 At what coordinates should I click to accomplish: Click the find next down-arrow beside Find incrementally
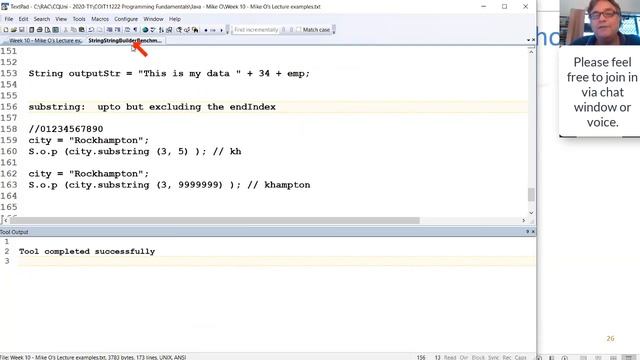[x=284, y=30]
